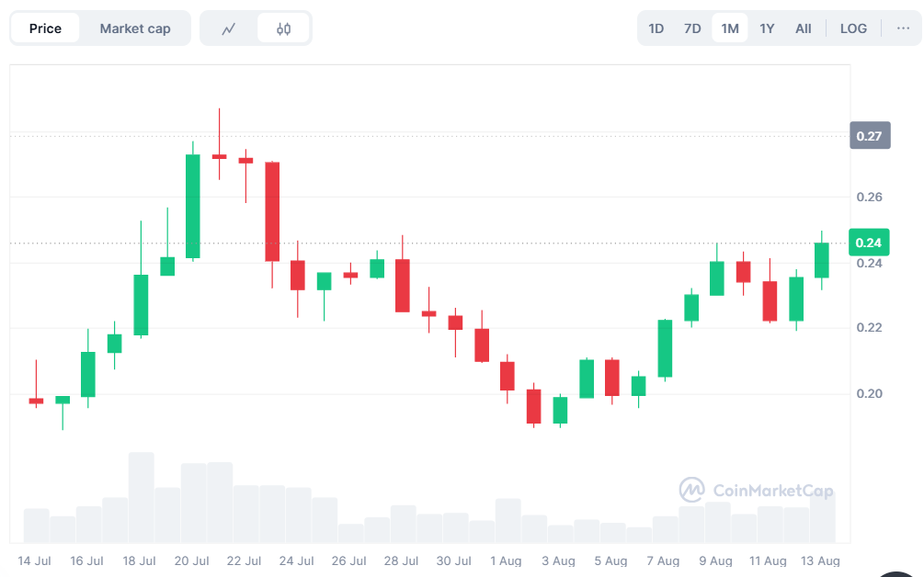924x577 pixels.
Task: Select the candlestick chart icon
Action: tap(283, 28)
